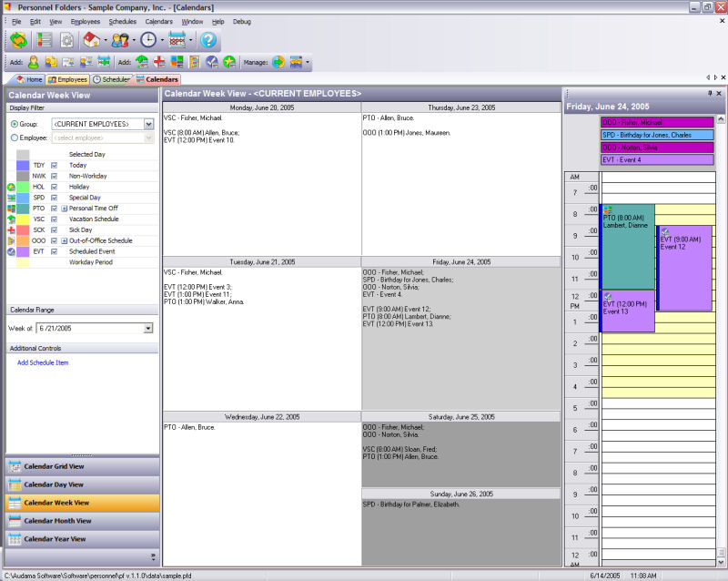
Task: Open the Week of date dropdown
Action: pyautogui.click(x=147, y=328)
